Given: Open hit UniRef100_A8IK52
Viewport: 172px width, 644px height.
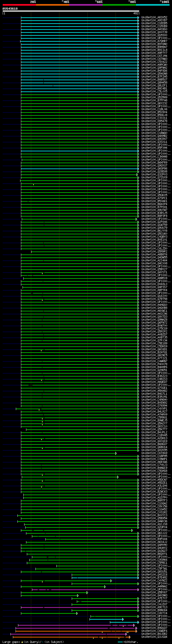Looking at the screenshot, I should pyautogui.click(x=154, y=18).
